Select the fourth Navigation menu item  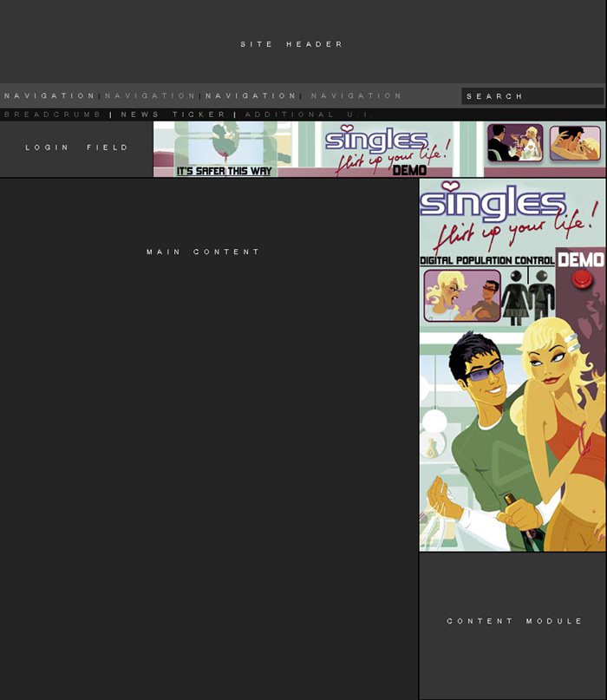click(x=356, y=95)
